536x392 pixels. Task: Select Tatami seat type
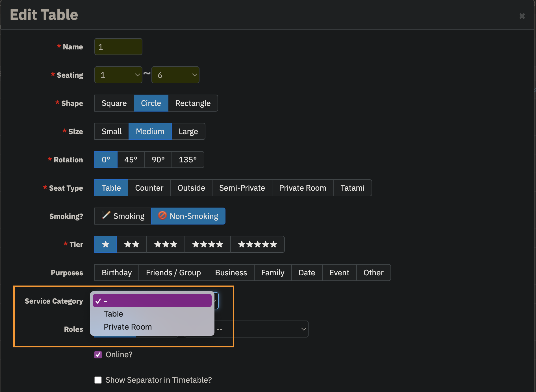pyautogui.click(x=353, y=188)
